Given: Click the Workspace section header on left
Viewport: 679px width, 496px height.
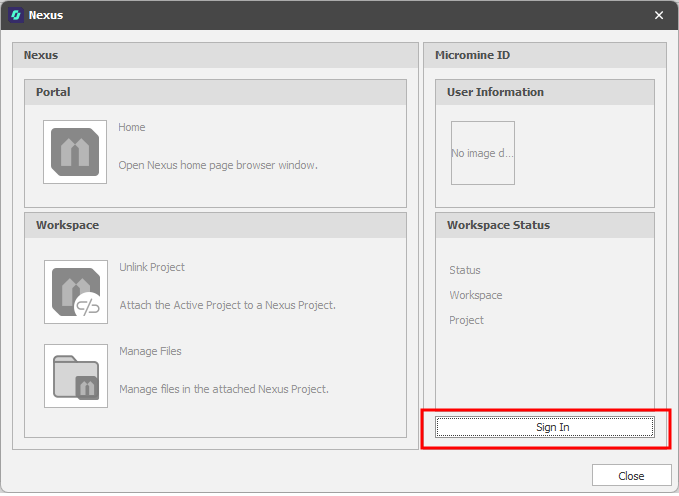Looking at the screenshot, I should click(x=215, y=225).
